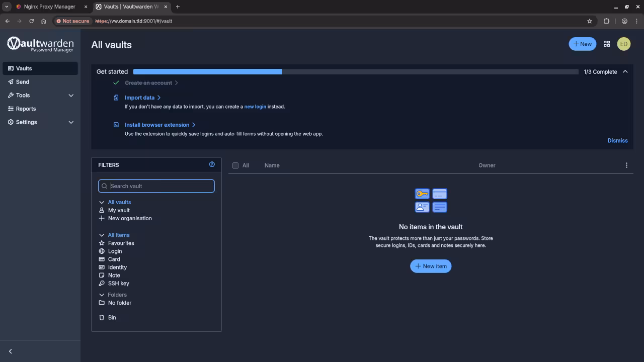The image size is (644, 362).
Task: Open the Bin from the filters panel
Action: (112, 317)
